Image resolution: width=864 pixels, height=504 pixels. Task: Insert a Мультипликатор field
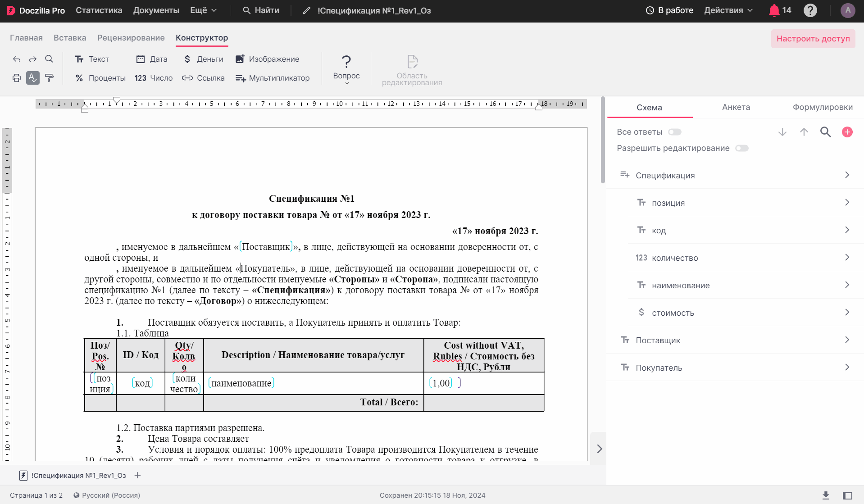273,78
